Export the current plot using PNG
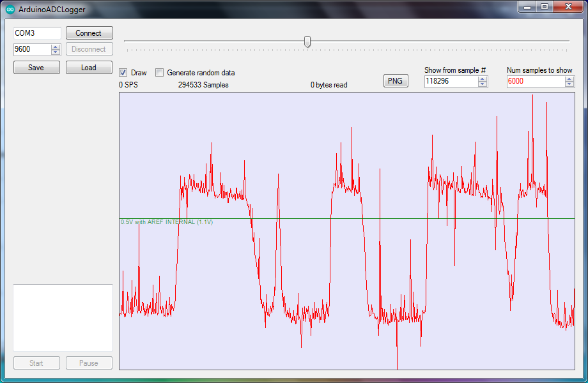 396,80
